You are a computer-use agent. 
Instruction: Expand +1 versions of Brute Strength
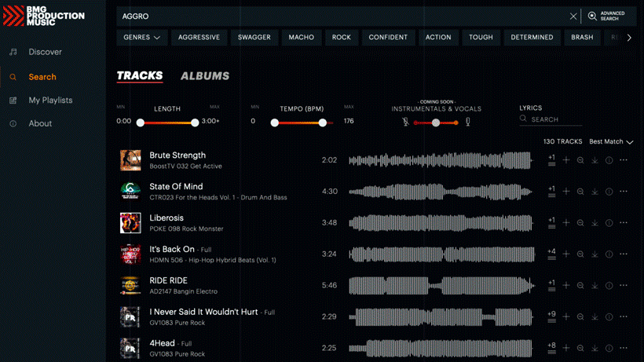551,160
